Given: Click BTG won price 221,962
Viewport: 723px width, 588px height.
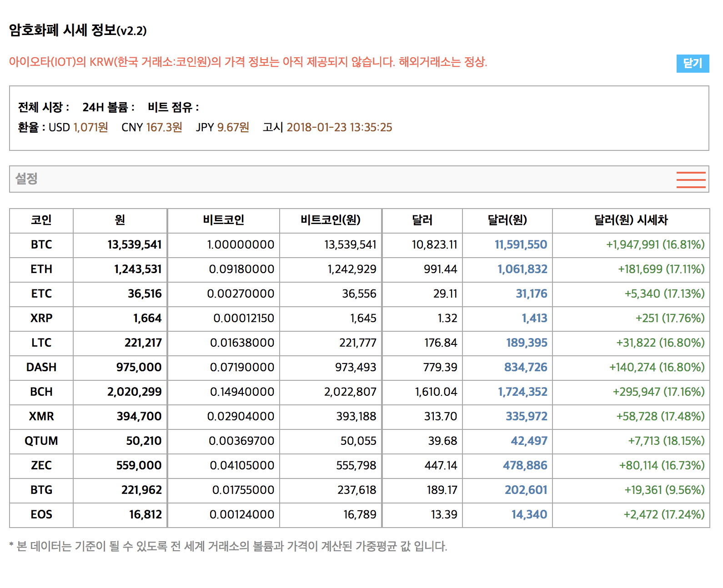Looking at the screenshot, I should 142,490.
